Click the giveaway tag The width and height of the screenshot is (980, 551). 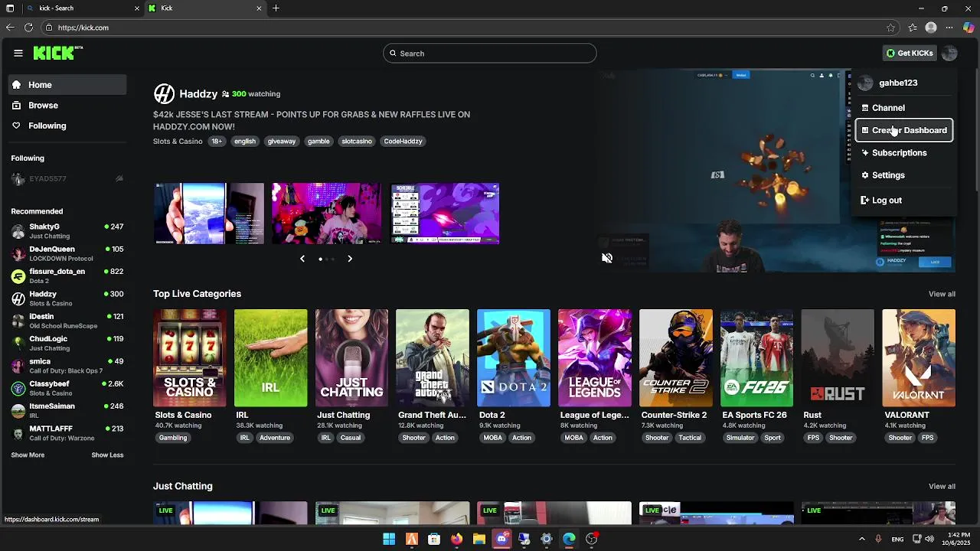(x=282, y=142)
